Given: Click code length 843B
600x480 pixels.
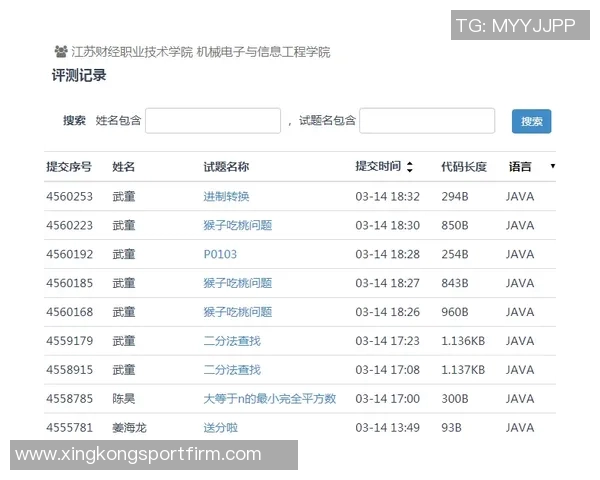Looking at the screenshot, I should pos(455,283).
